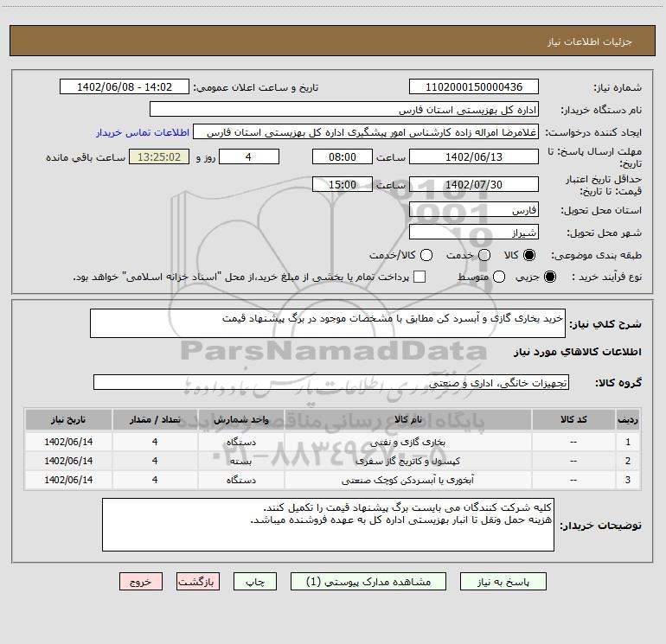666x644 pixels.
Task: Click the item name کپسول و کاتریج گاز سفری
Action: click(407, 461)
